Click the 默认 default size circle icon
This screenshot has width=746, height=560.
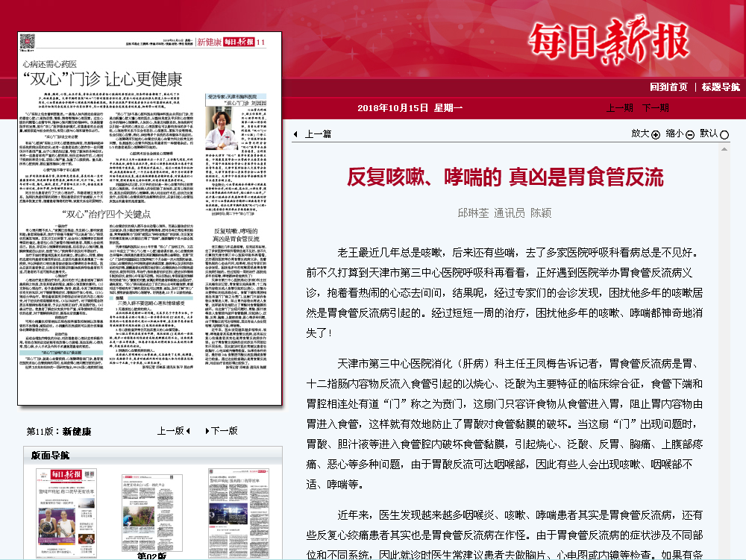click(724, 135)
